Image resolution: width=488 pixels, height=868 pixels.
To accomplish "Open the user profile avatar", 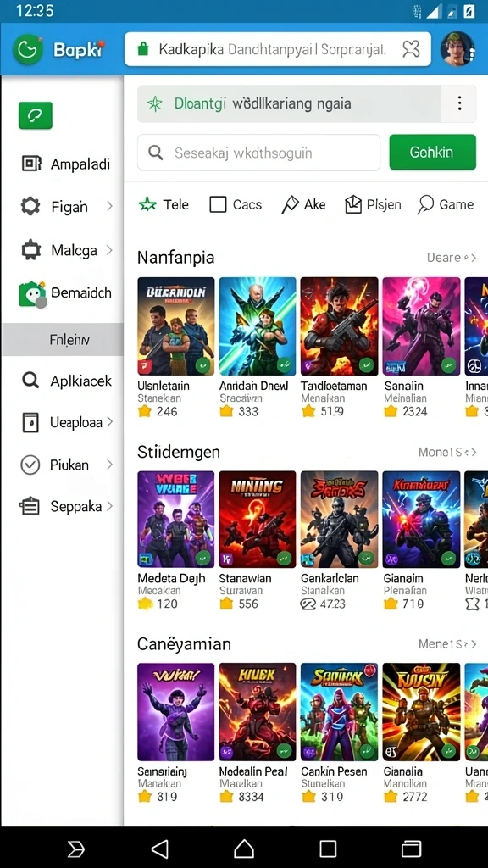I will [x=457, y=48].
